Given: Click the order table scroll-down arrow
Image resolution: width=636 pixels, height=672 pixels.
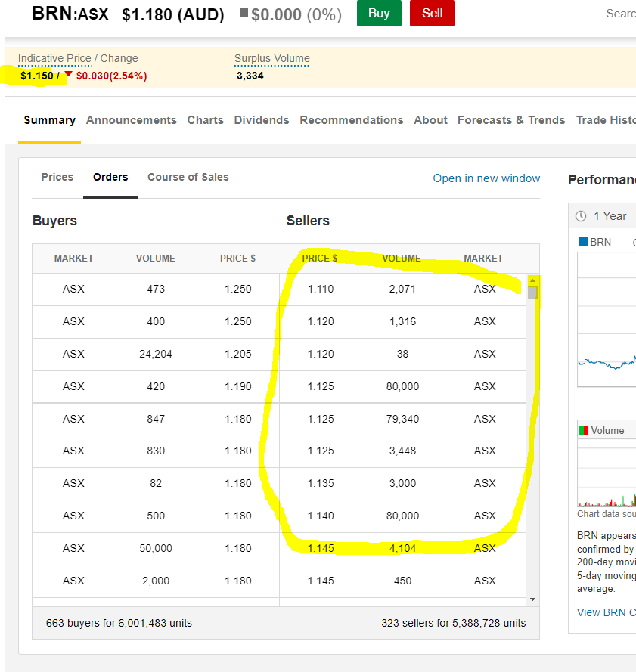Looking at the screenshot, I should coord(533,599).
